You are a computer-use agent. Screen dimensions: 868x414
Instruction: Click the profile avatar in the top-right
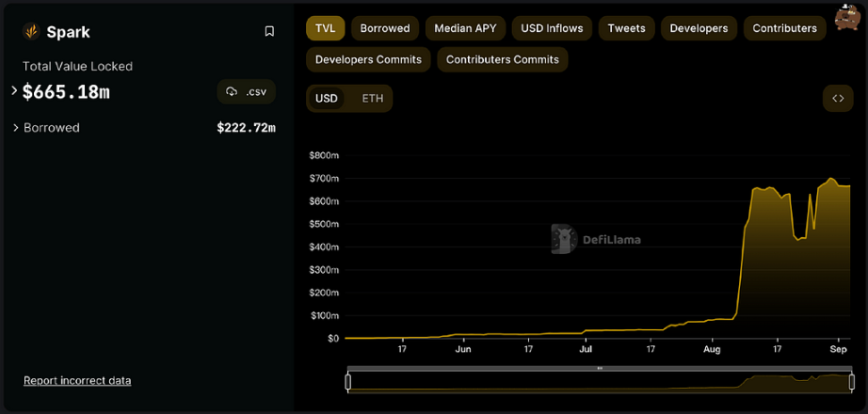[847, 18]
